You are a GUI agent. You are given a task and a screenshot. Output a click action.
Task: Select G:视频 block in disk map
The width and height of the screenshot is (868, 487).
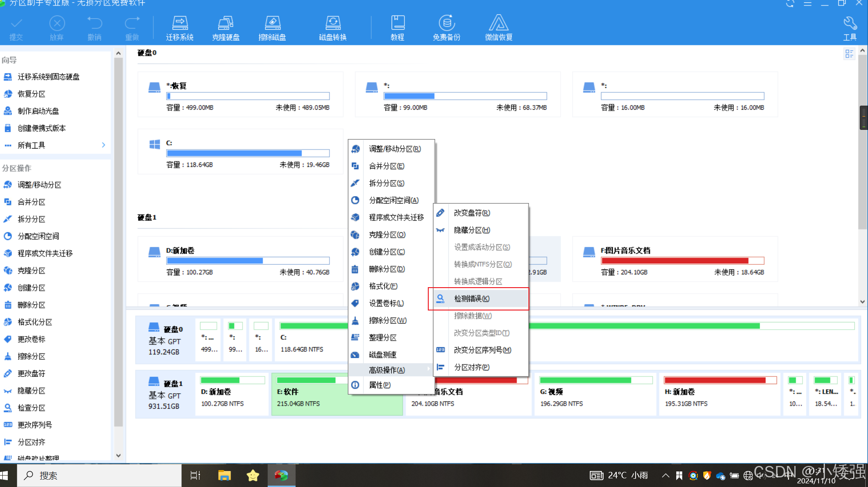595,394
